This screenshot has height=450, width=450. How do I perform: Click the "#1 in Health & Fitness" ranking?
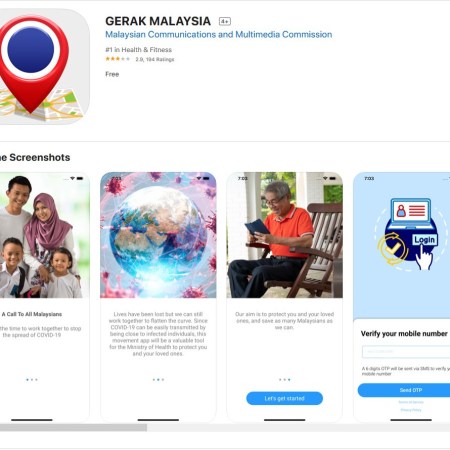[139, 50]
